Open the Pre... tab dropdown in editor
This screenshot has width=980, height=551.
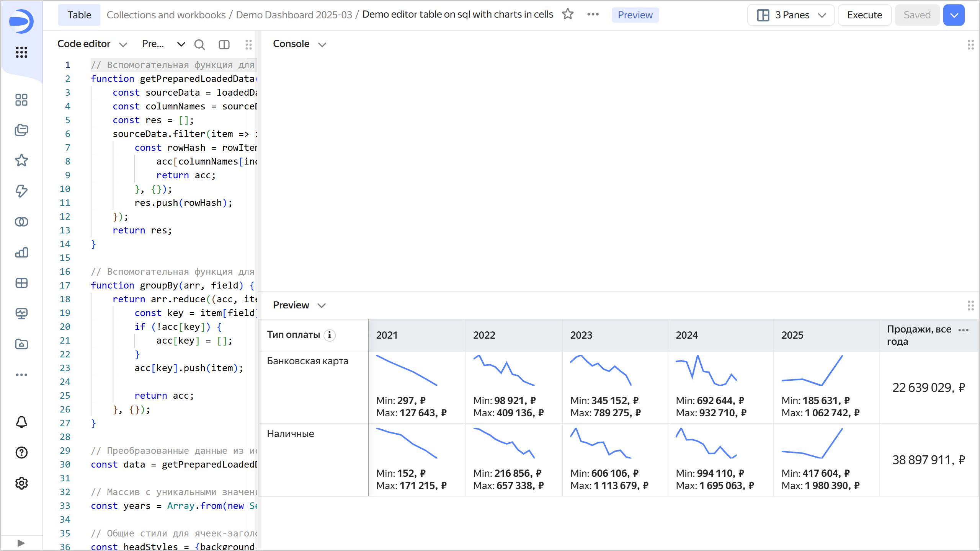coord(181,44)
